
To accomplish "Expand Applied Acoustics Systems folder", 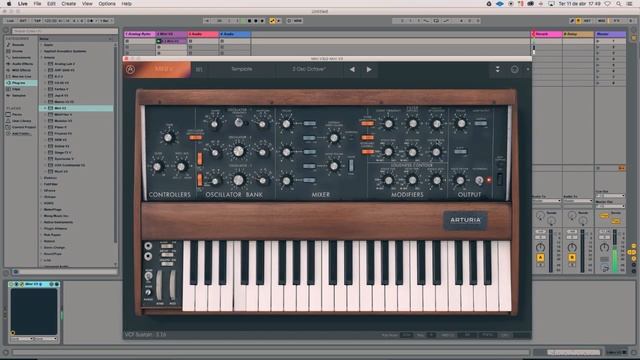I will (42, 51).
